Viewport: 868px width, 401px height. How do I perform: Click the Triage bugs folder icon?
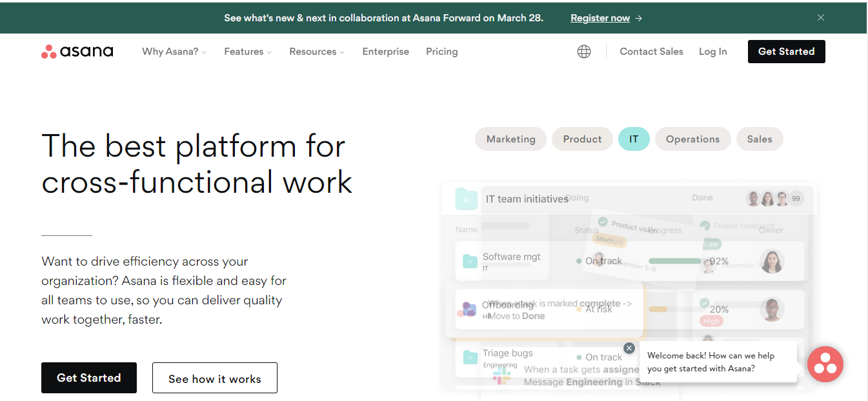(x=470, y=357)
